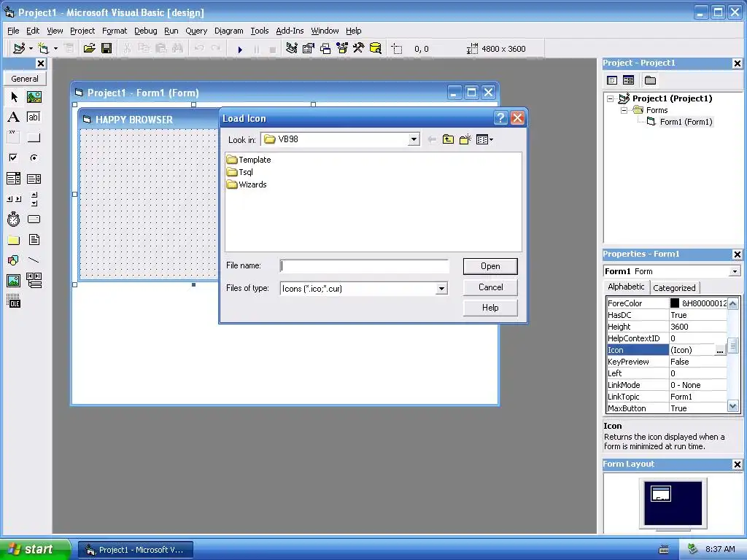Select the FileListBox control tool
Viewport: 747px width, 560px height.
[34, 239]
